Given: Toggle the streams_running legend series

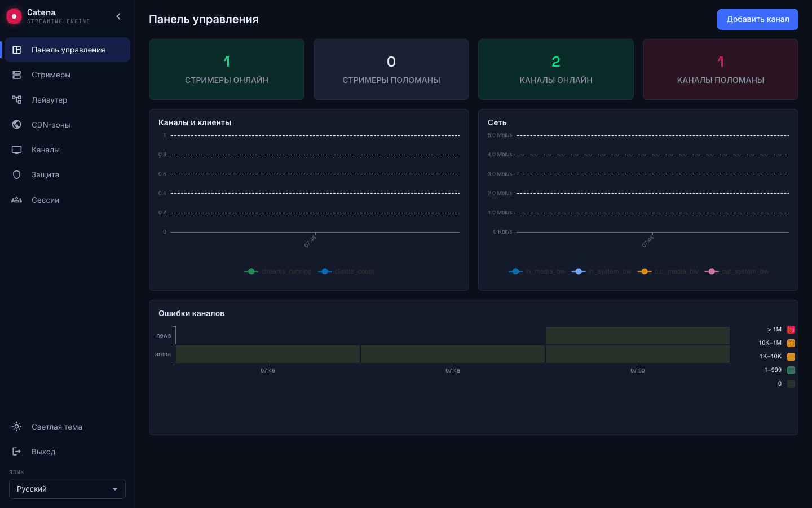Looking at the screenshot, I should 278,271.
